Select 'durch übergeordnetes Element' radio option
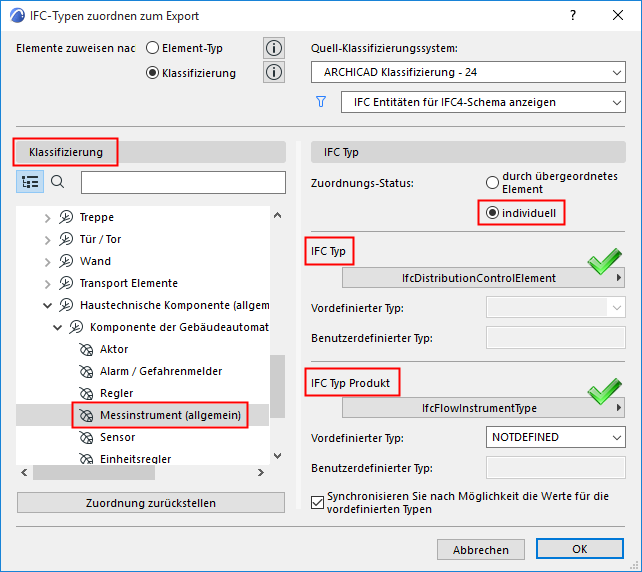This screenshot has height=572, width=642. pos(491,183)
